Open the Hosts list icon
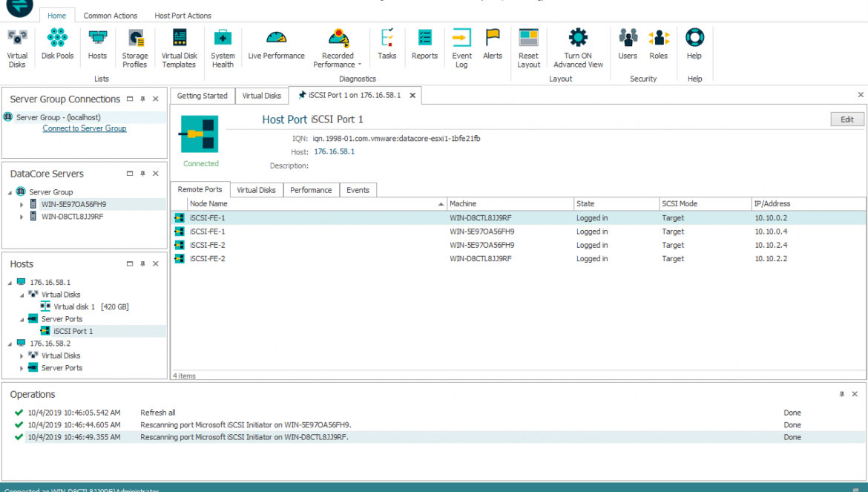Image resolution: width=868 pixels, height=492 pixels. click(97, 45)
